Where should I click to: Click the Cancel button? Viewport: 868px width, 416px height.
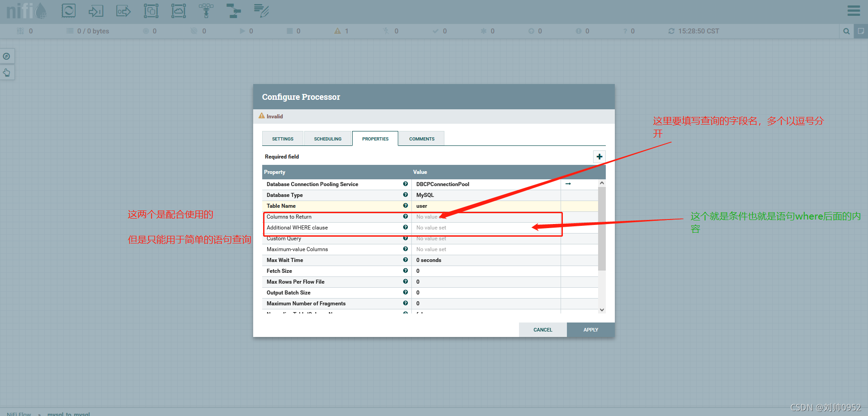click(543, 330)
